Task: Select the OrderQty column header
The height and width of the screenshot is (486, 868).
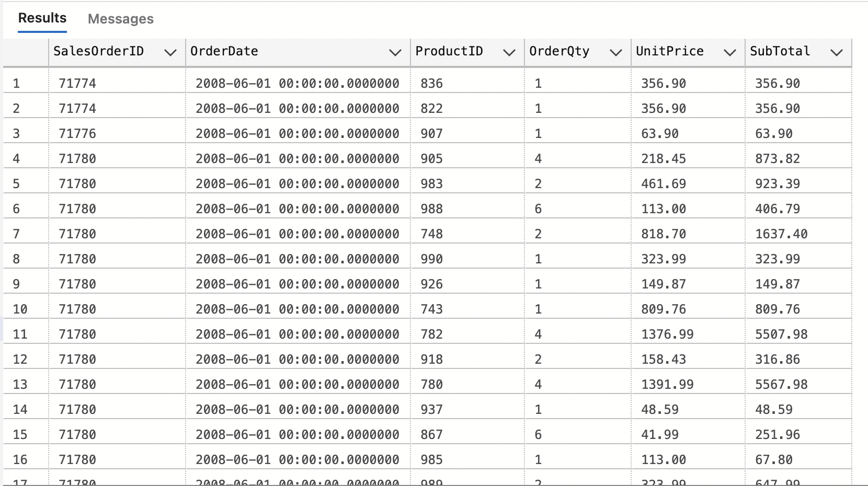Action: pos(578,52)
